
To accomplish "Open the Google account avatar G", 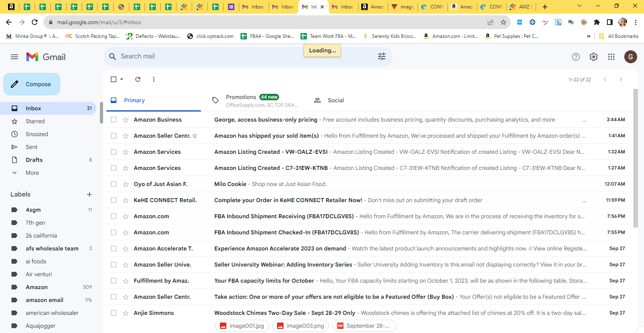I will [x=631, y=57].
